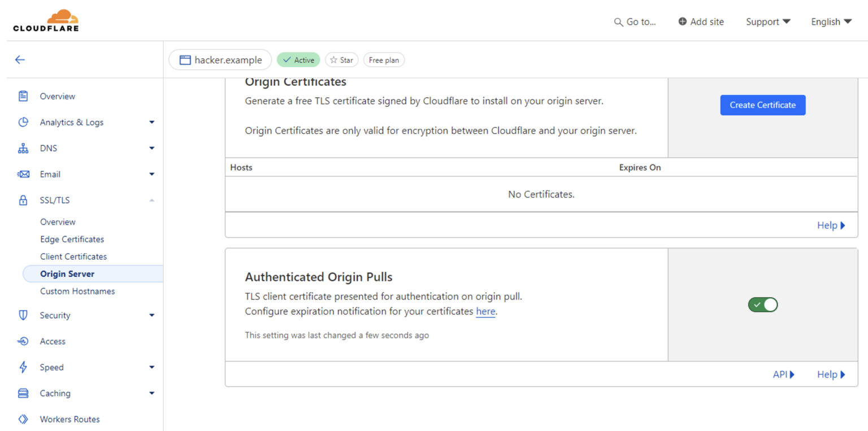Image resolution: width=868 pixels, height=431 pixels.
Task: Disable Authenticated Origin Pulls
Action: [x=762, y=304]
